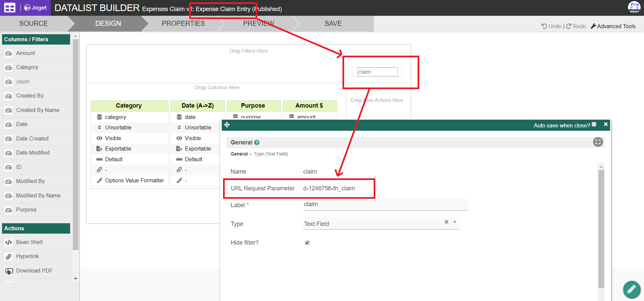This screenshot has width=644, height=301.
Task: Click the link icon in Category column
Action: coord(99,170)
